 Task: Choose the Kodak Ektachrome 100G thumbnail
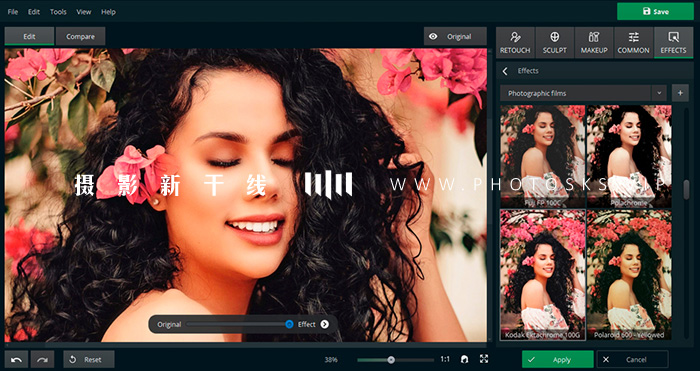click(x=542, y=275)
